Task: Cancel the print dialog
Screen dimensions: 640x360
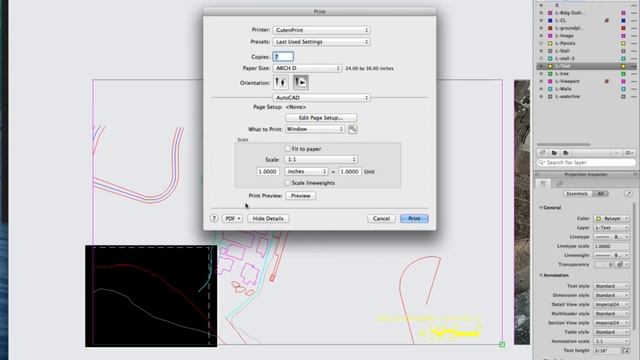Action: 381,218
